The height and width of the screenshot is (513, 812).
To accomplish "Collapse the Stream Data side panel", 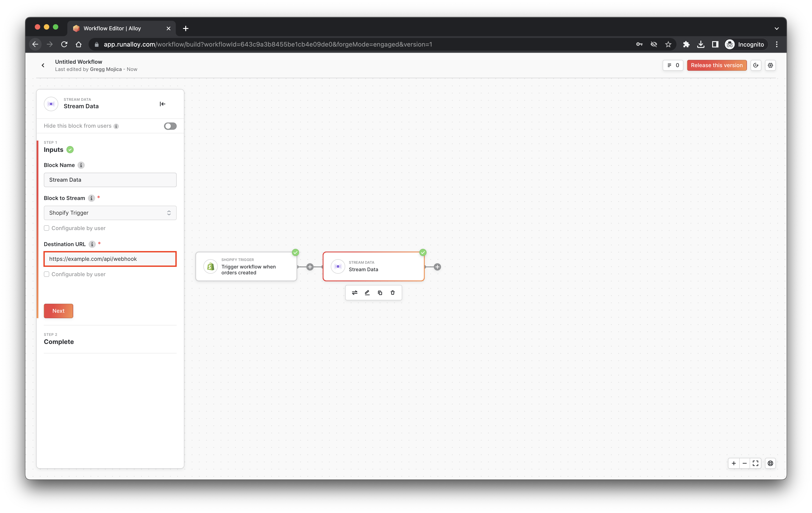I will click(x=162, y=104).
